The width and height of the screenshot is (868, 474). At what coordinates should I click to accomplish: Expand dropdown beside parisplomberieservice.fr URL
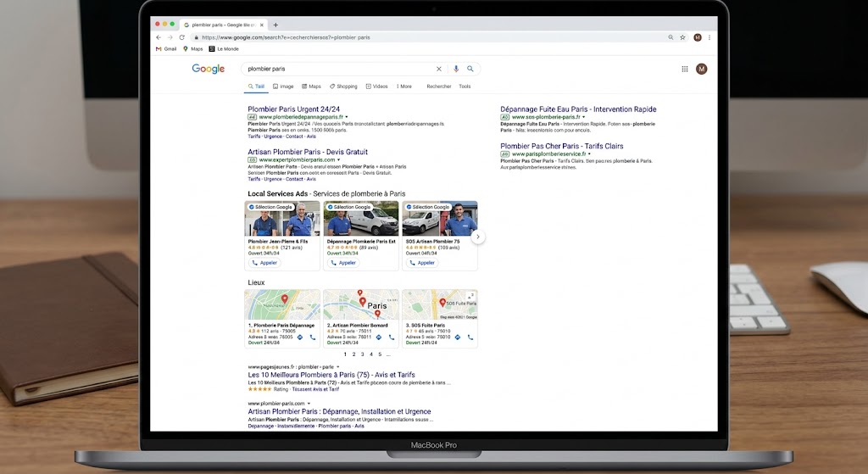click(x=590, y=154)
